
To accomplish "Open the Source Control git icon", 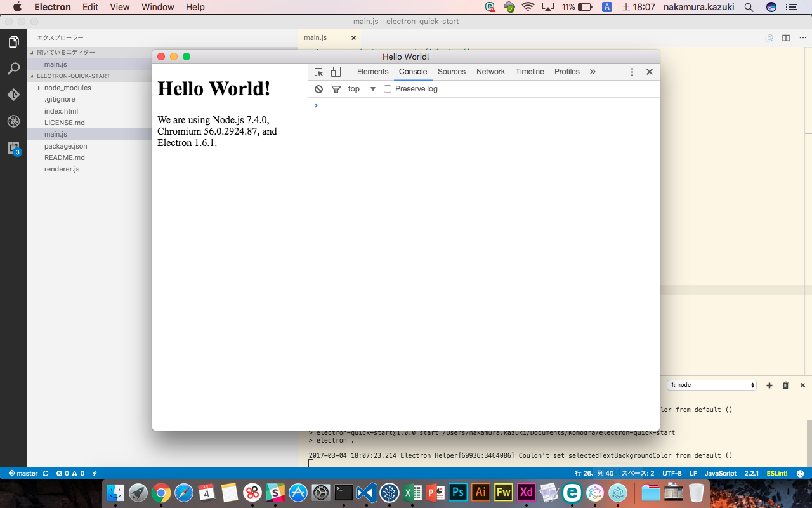I will coord(13,95).
